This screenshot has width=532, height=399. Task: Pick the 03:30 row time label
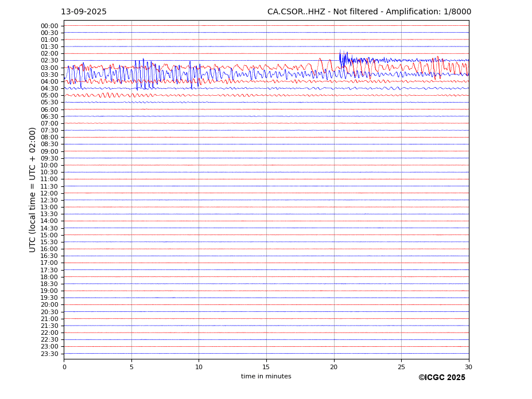click(49, 75)
